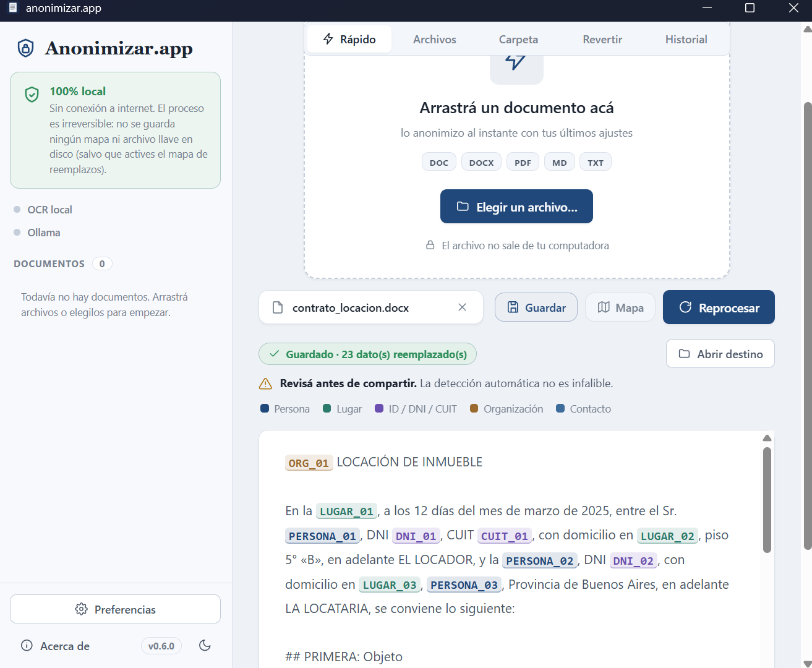Screen dimensions: 812x668
Task: Click the PDF format badge
Action: pyautogui.click(x=523, y=162)
